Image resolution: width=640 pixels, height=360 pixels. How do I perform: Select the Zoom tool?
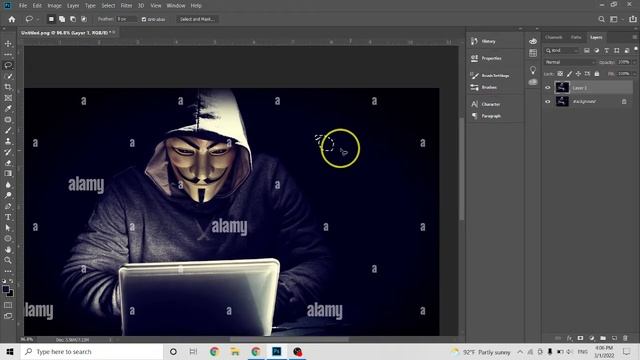pyautogui.click(x=8, y=260)
